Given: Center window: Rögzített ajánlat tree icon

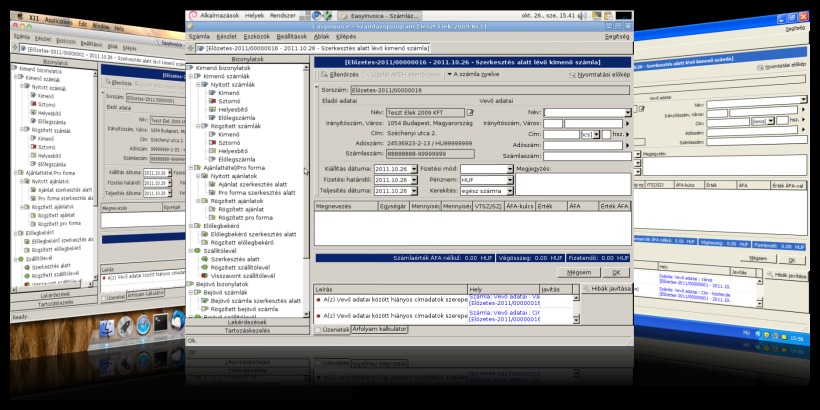Looking at the screenshot, I should pyautogui.click(x=212, y=209).
